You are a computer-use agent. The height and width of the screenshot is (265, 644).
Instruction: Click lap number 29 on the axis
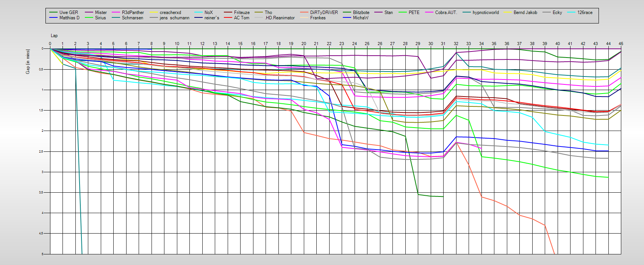click(x=418, y=44)
